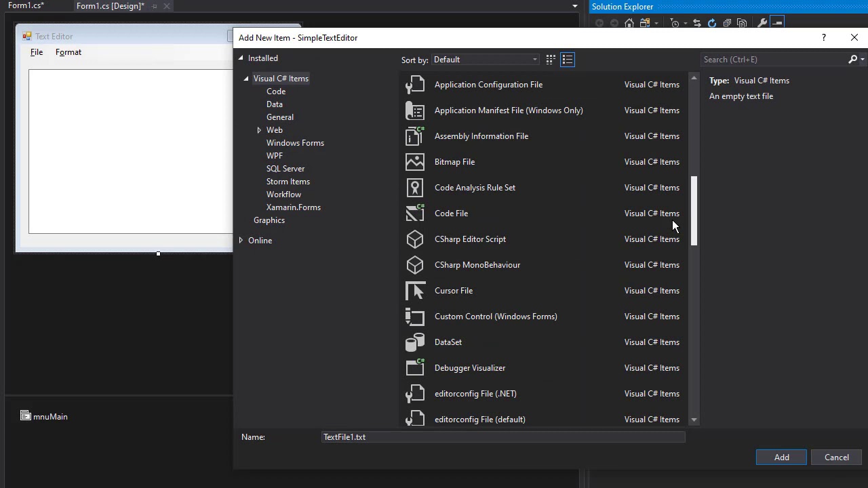Select the Application Configuration File icon

click(414, 85)
